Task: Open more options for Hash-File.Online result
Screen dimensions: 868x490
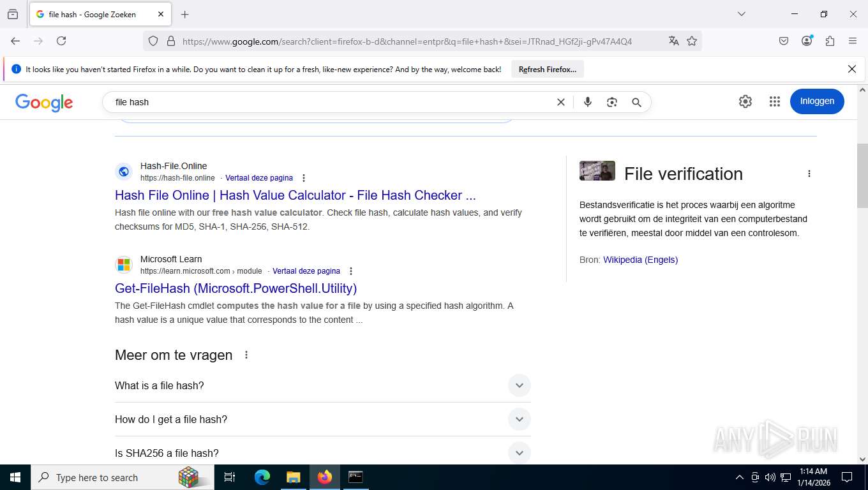Action: [304, 178]
